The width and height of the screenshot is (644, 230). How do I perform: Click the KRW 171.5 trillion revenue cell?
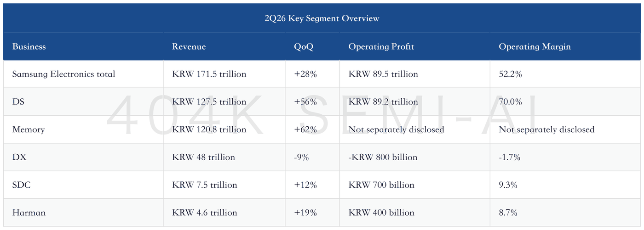(209, 74)
